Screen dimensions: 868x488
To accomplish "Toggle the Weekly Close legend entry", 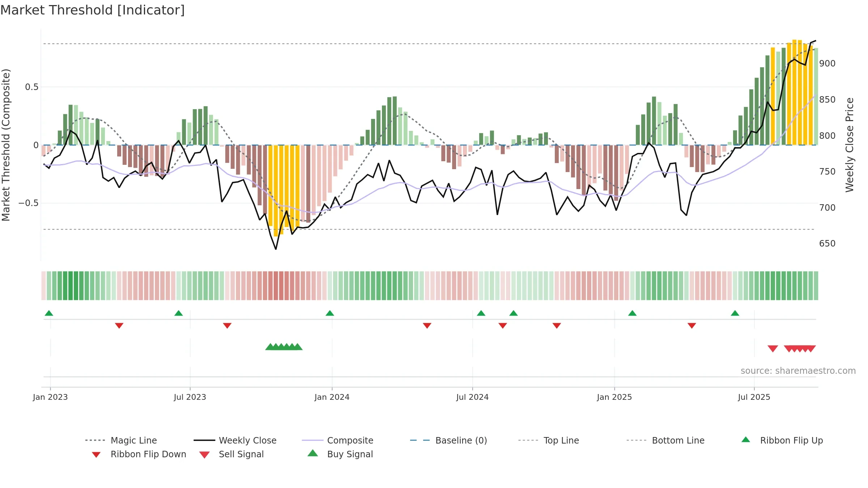I will [x=235, y=440].
